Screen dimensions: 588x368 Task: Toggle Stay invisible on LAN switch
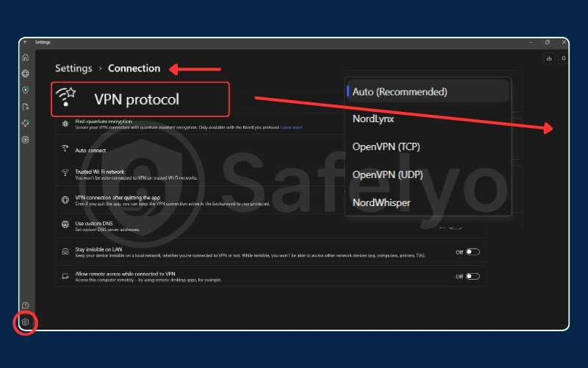pos(472,252)
